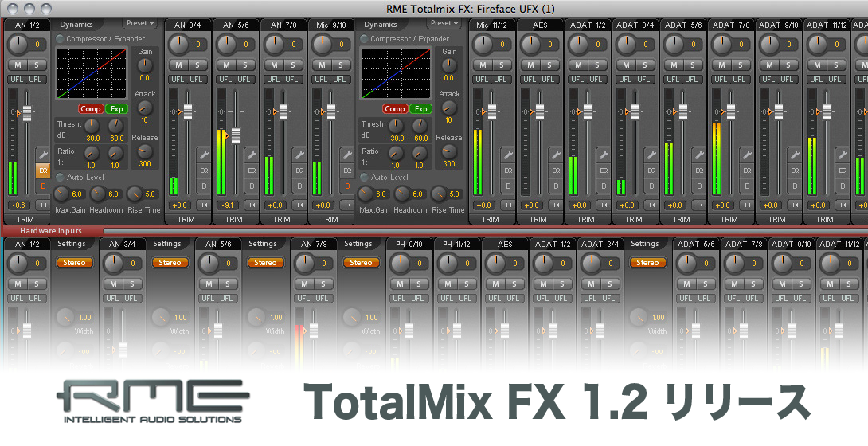
Task: Click the Gain knob in AN 1/2 Dynamics
Action: click(144, 65)
